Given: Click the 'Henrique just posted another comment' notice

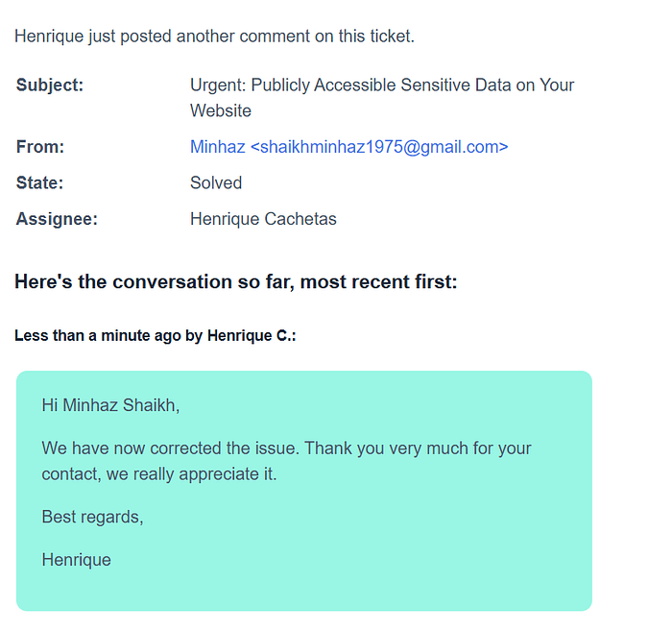Looking at the screenshot, I should coord(214,36).
